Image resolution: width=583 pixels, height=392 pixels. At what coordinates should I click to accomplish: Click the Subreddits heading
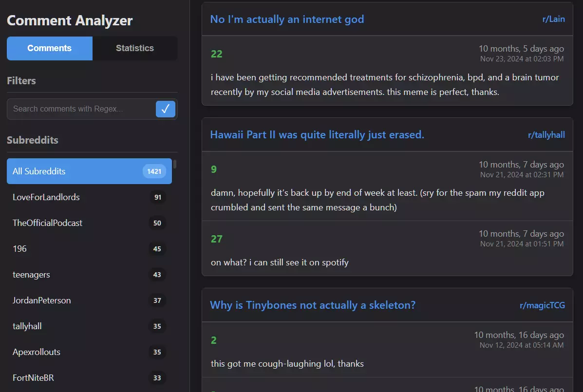click(32, 140)
